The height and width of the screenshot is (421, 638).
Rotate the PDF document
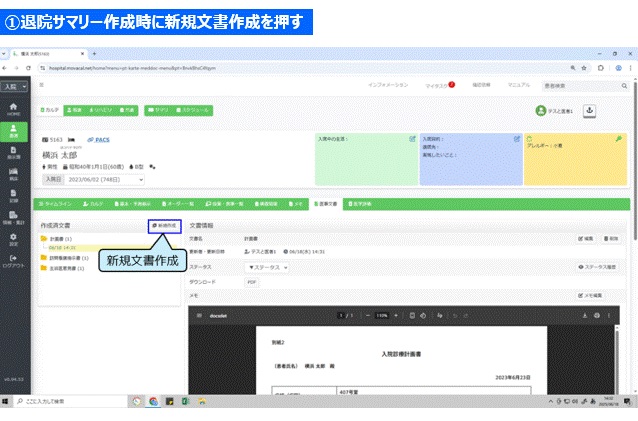click(423, 316)
